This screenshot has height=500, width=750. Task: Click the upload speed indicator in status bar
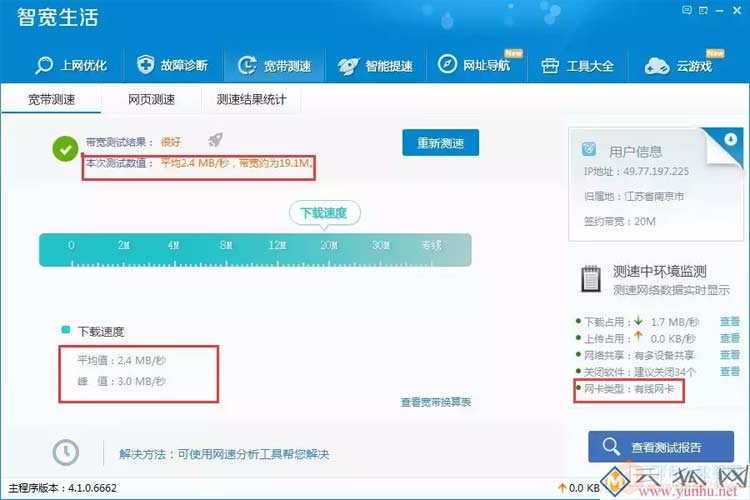click(x=579, y=488)
